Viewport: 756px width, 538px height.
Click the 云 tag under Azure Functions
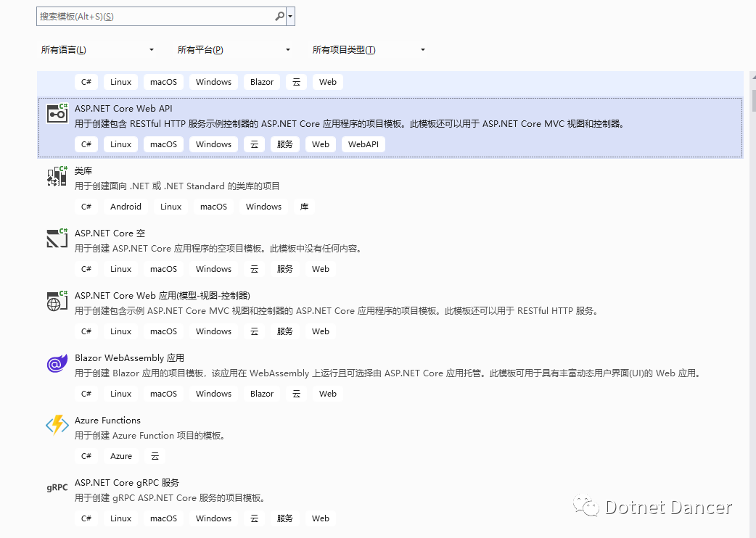[x=155, y=456]
